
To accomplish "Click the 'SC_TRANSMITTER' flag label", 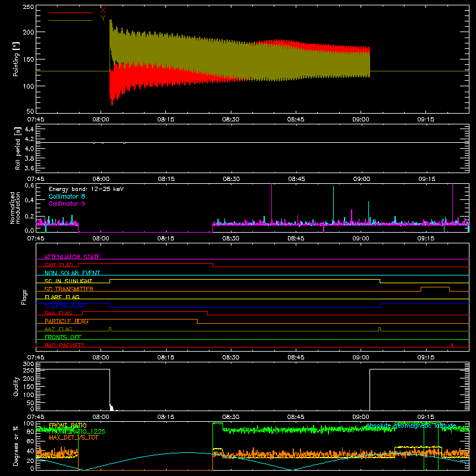I will [69, 289].
